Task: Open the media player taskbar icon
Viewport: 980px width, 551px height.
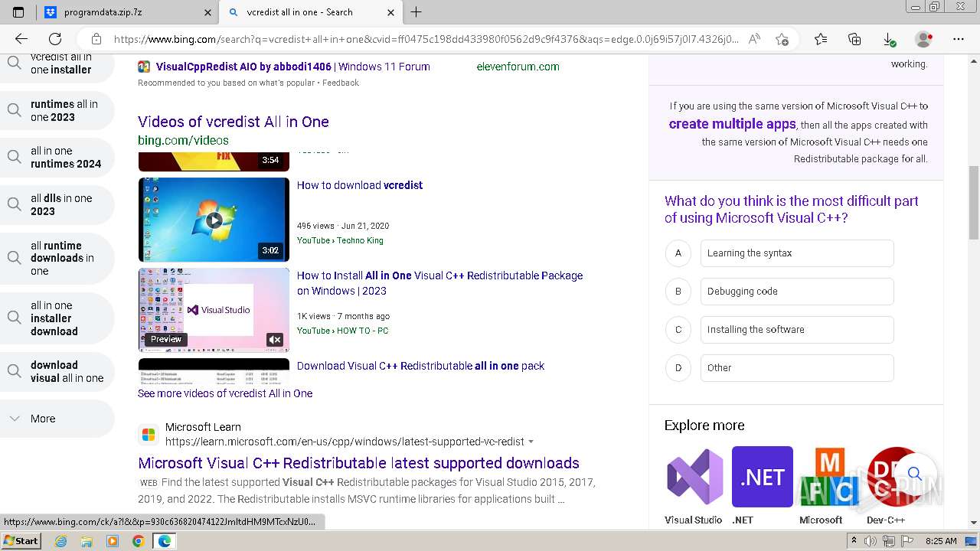Action: coord(113,541)
